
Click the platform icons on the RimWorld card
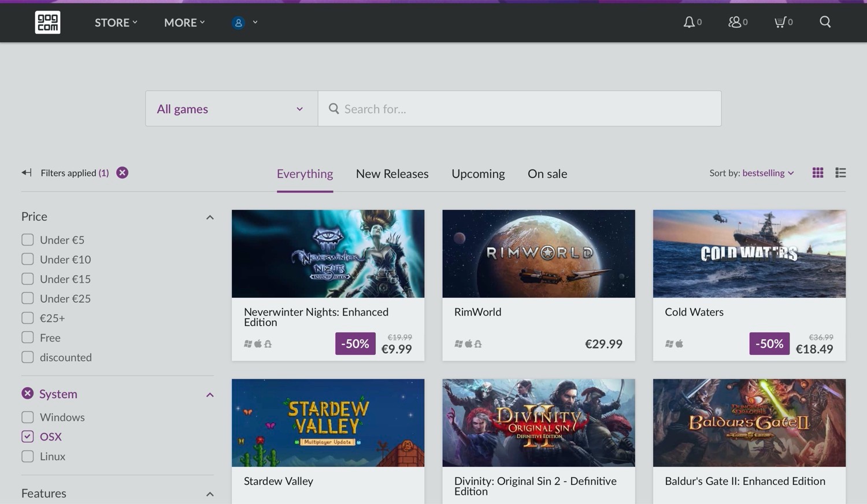click(468, 344)
